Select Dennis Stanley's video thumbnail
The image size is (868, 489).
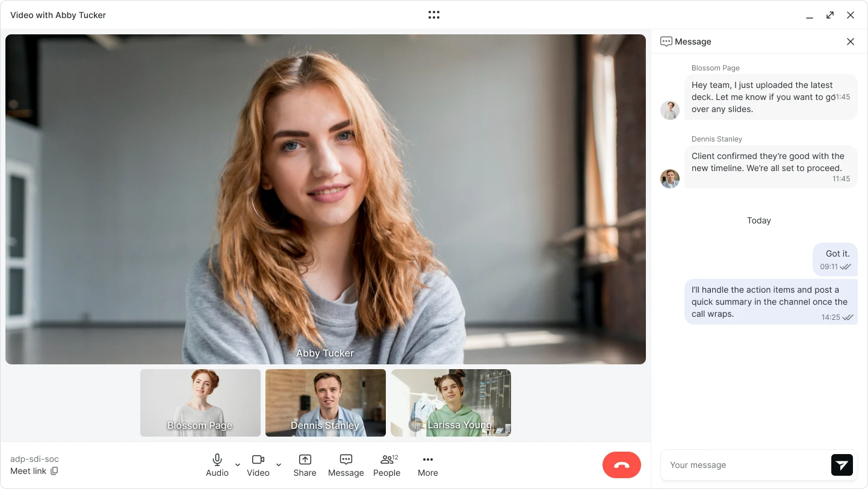click(x=326, y=403)
